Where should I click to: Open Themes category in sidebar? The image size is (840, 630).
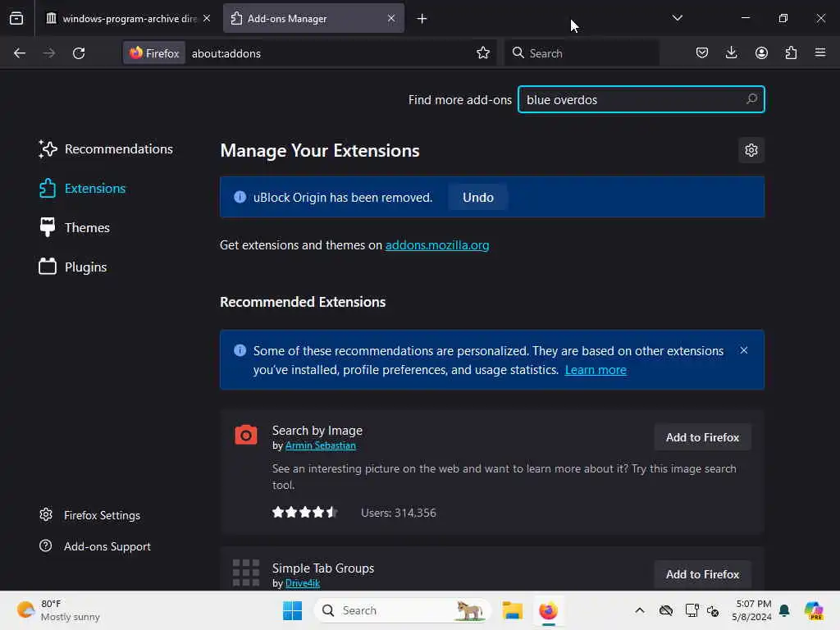74,228
